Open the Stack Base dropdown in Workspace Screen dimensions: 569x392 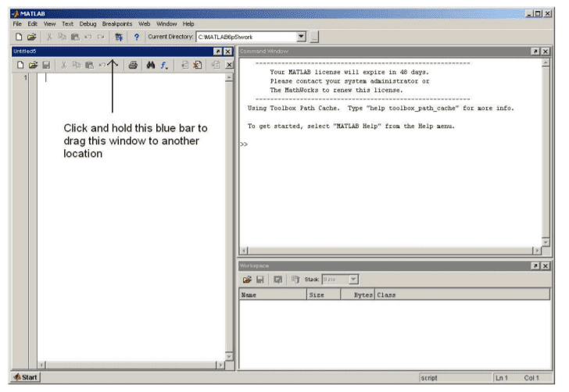(x=353, y=280)
